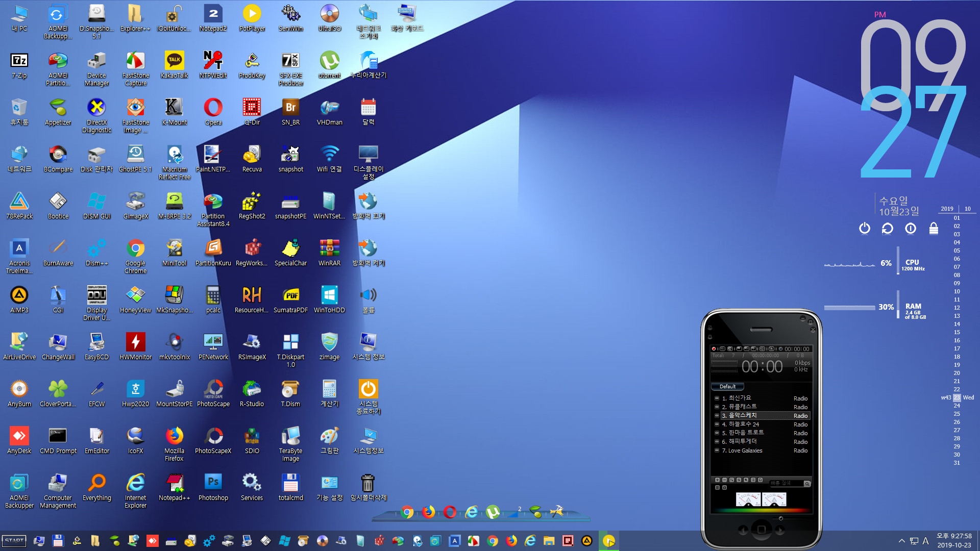This screenshot has height=551, width=980.
Task: Click the lock widget icon
Action: 934,228
